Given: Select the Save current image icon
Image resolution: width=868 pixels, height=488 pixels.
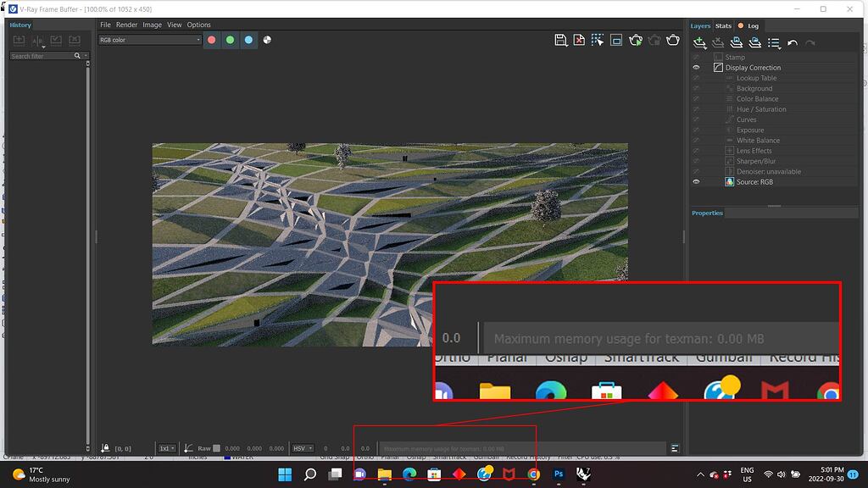Looking at the screenshot, I should 562,40.
